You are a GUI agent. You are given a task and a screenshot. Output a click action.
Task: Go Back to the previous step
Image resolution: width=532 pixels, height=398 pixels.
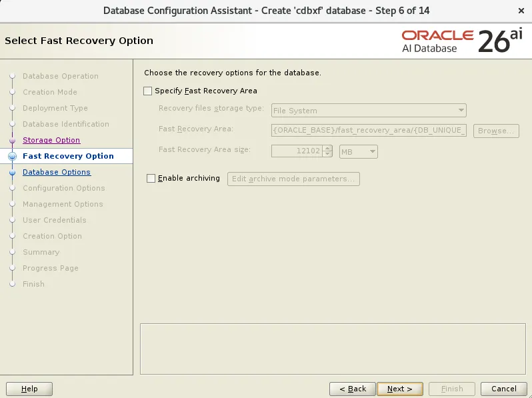pos(353,389)
